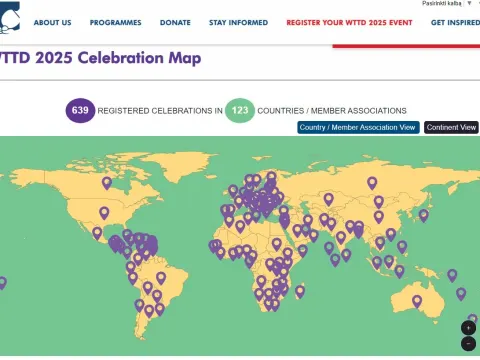Select the map pin in Mongolia
Viewport: 480px width, 360px height.
[x=379, y=202]
